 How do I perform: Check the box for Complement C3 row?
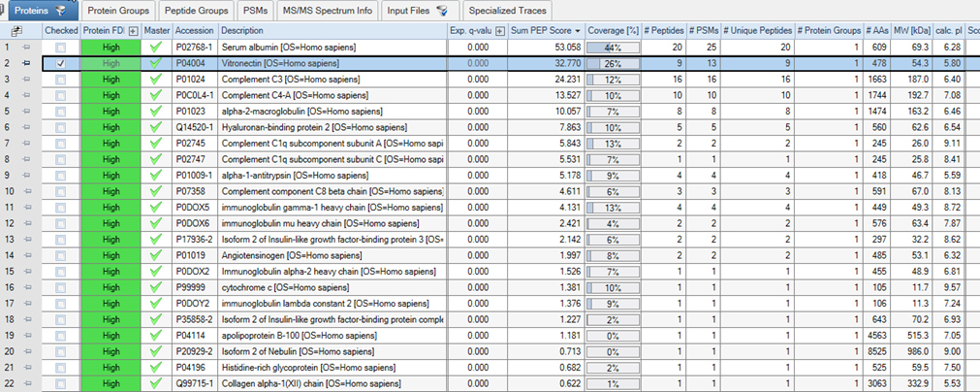point(61,80)
